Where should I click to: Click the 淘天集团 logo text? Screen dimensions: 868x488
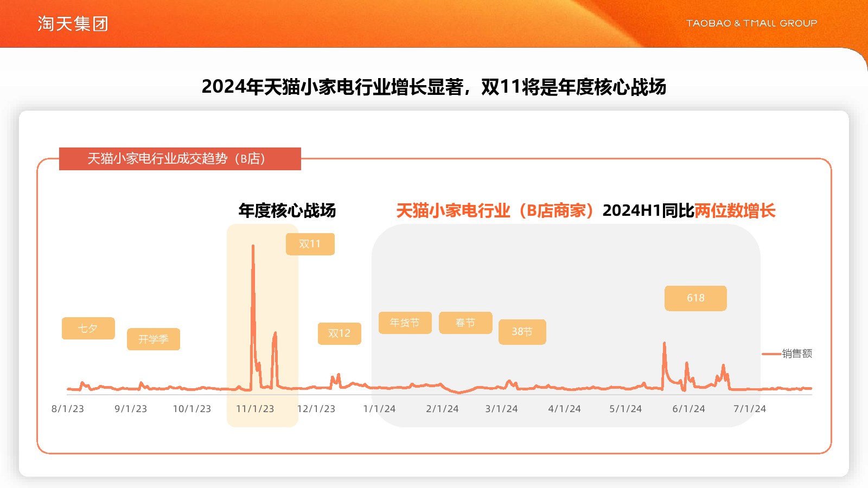(x=73, y=24)
